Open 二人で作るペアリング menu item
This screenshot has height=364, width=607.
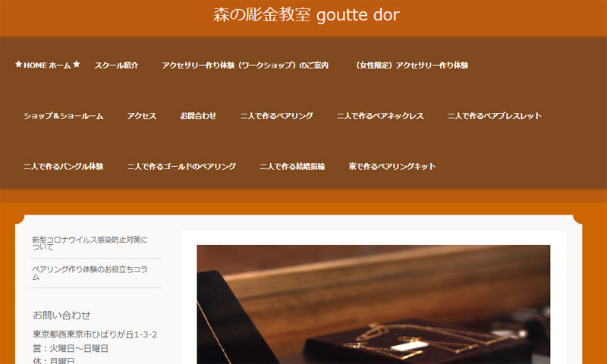click(276, 116)
